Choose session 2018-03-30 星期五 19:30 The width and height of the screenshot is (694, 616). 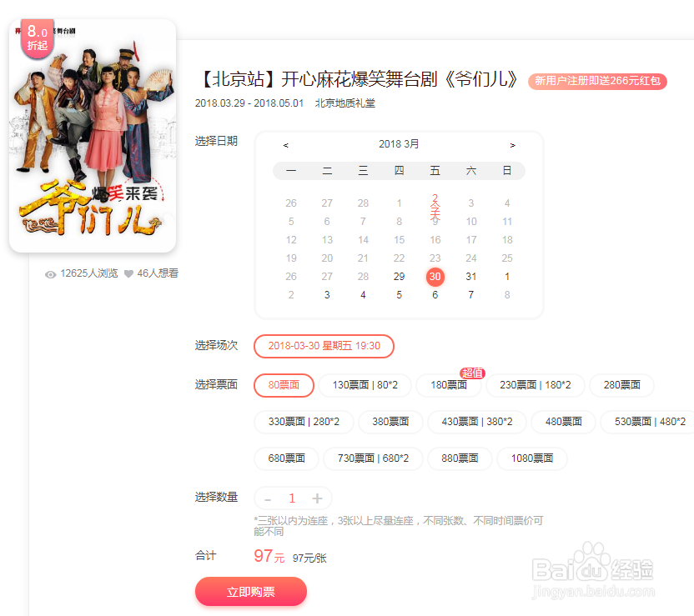[x=324, y=346]
